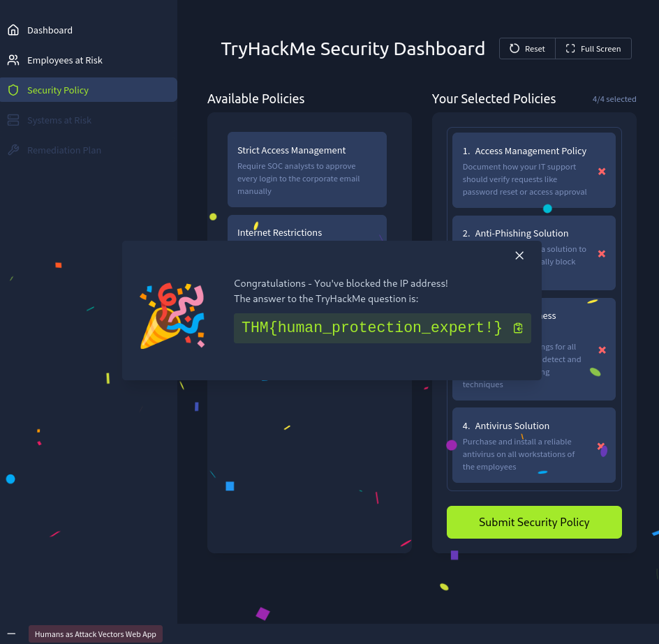Screen dimensions: 659x644
Task: Remove the Access Management Policy selection
Action: tap(602, 172)
